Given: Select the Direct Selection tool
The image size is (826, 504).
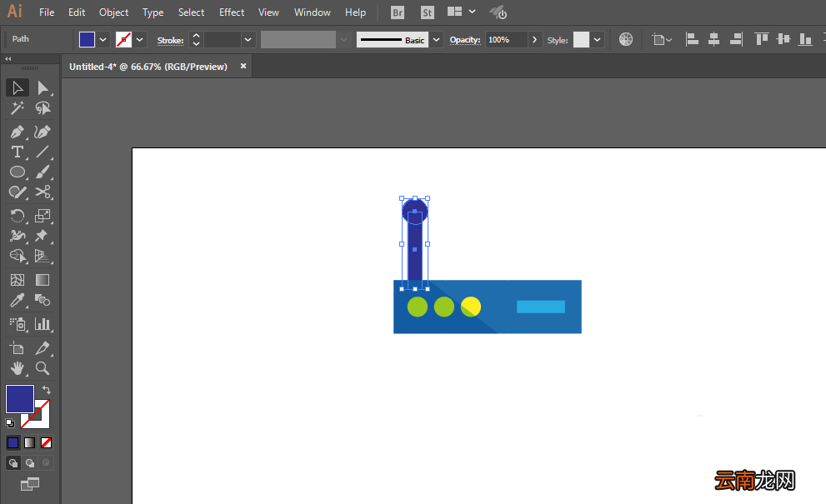Looking at the screenshot, I should [43, 88].
